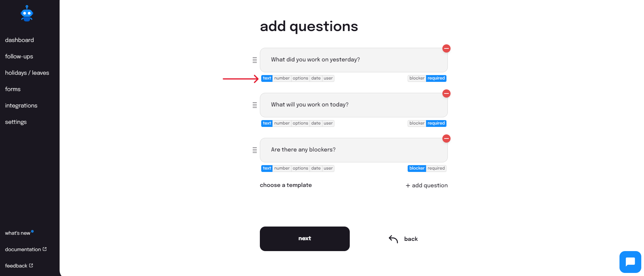This screenshot has height=276, width=644.
Task: Remove the 'Are there any blockers?' question
Action: 446,139
